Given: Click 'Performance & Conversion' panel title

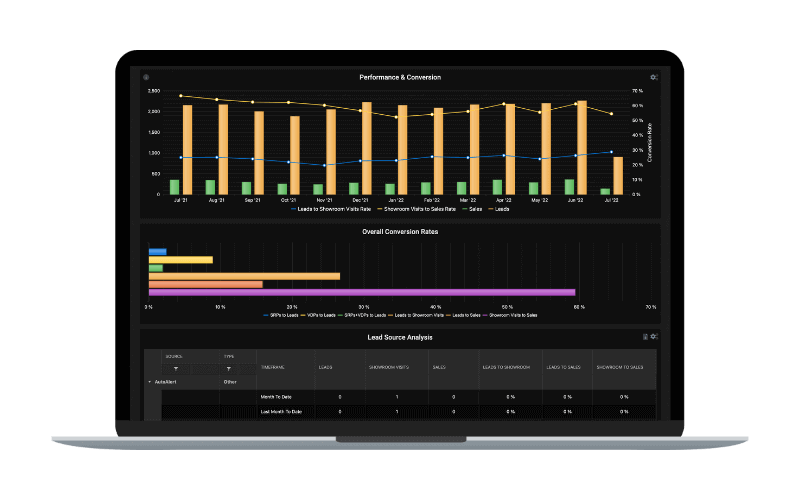Looking at the screenshot, I should coord(400,78).
